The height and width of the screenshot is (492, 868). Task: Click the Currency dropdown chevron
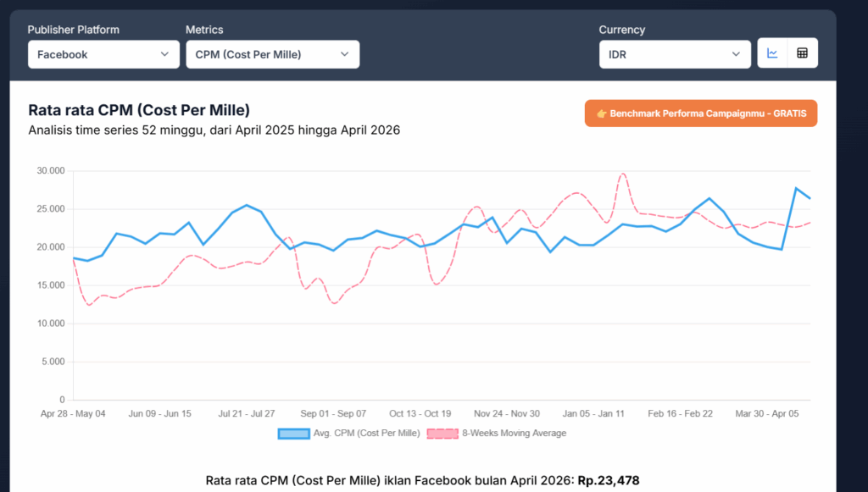coord(734,53)
